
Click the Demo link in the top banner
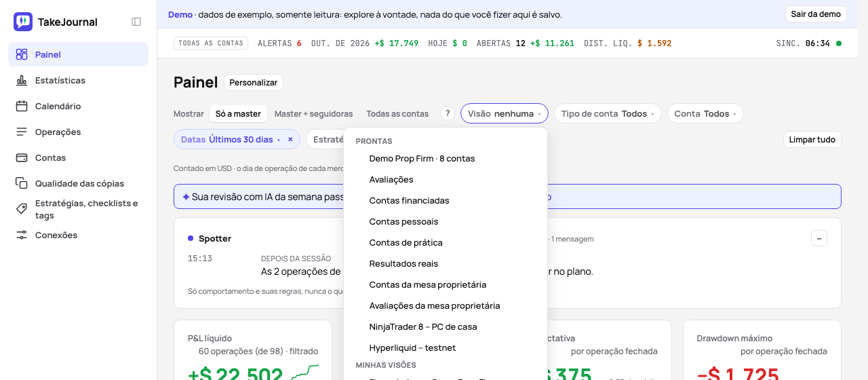(x=180, y=14)
